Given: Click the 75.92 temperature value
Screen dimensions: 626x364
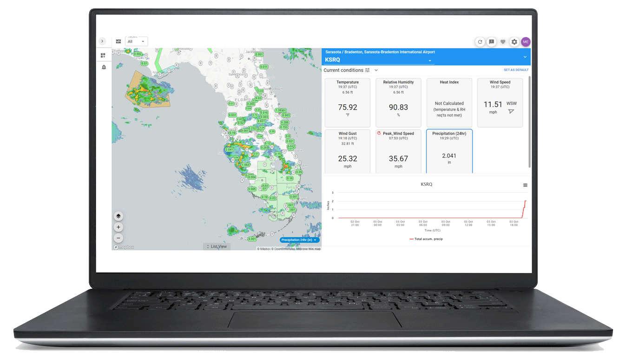Looking at the screenshot, I should [348, 107].
